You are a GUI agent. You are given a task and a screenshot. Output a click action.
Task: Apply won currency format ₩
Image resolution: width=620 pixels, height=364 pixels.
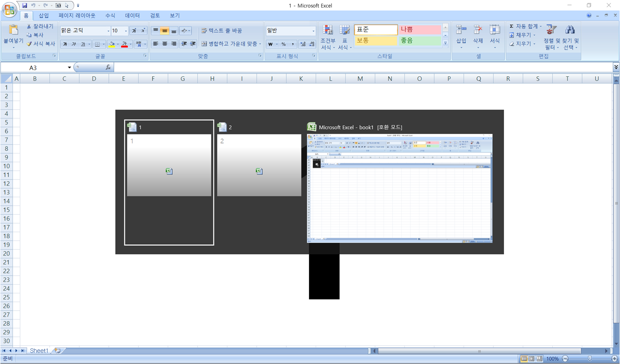tap(270, 44)
